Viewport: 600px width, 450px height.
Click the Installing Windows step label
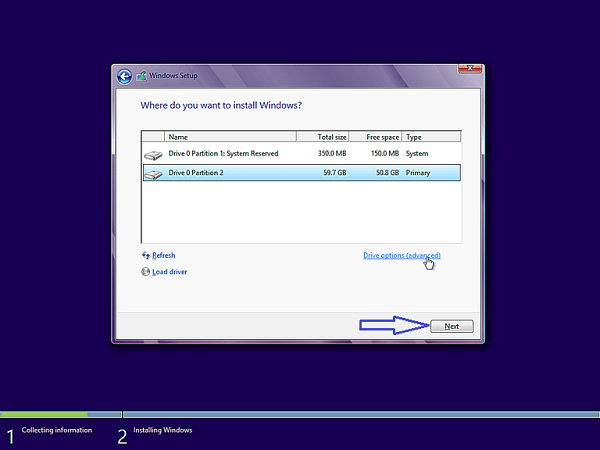pyautogui.click(x=163, y=430)
